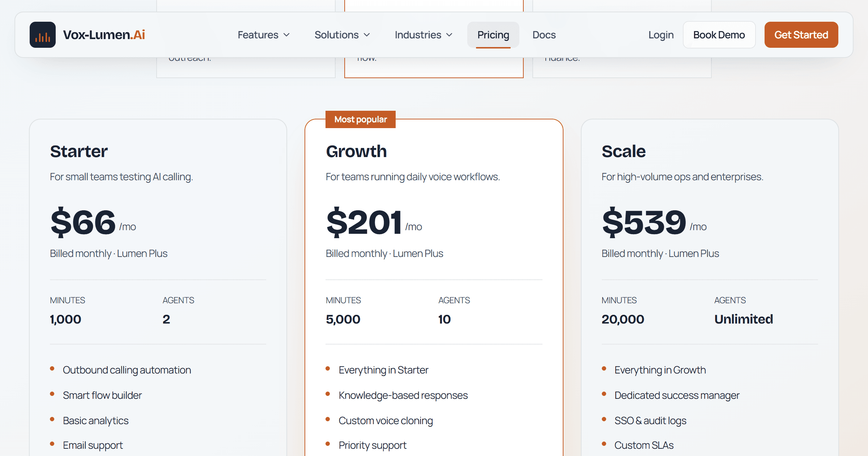868x456 pixels.
Task: Expand the Industries dropdown menu
Action: click(x=424, y=35)
